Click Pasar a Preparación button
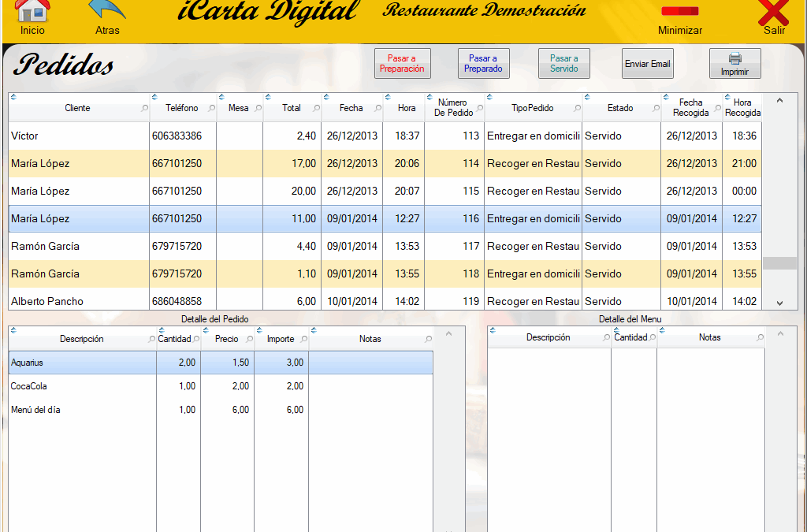Viewport: 807px width, 532px height. point(403,64)
